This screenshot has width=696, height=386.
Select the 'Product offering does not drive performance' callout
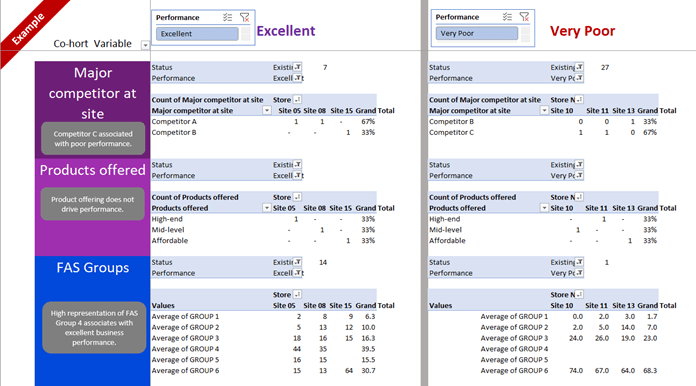coord(93,204)
